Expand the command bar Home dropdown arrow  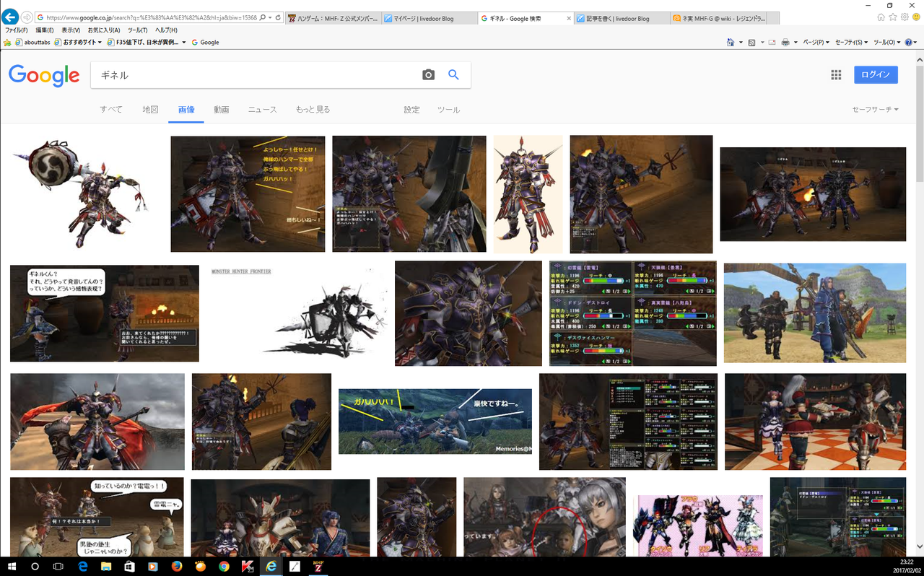pos(741,43)
